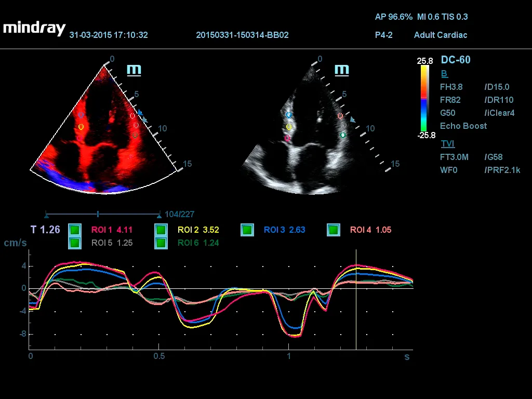The width and height of the screenshot is (532, 399).
Task: Click the cine loop end marker triangle
Action: [x=159, y=214]
